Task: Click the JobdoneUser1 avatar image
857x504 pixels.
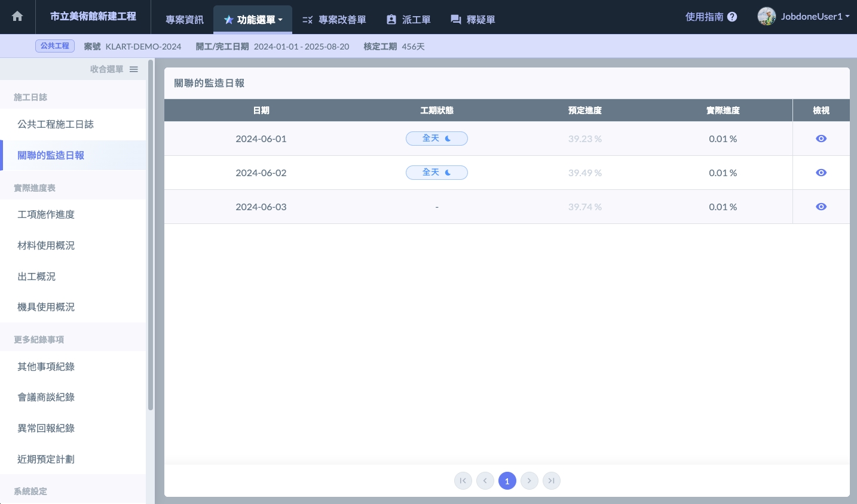Action: pos(766,16)
